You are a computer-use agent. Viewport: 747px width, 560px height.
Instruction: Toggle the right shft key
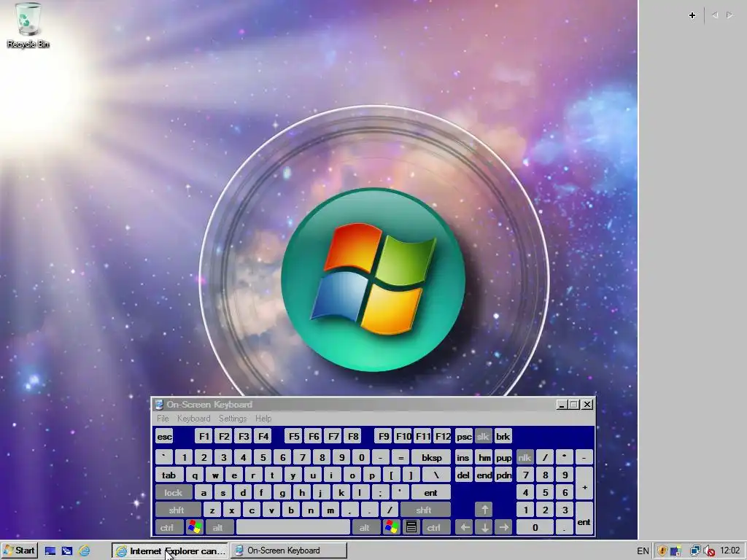[425, 510]
